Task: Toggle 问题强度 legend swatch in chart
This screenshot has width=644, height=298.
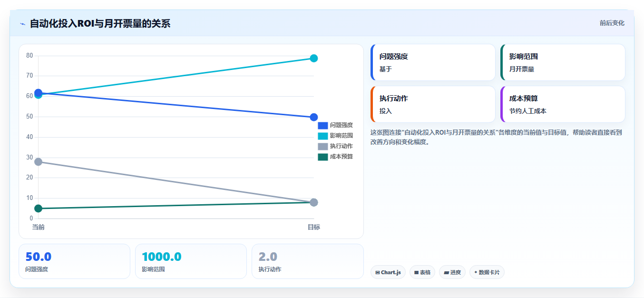Action: click(323, 125)
